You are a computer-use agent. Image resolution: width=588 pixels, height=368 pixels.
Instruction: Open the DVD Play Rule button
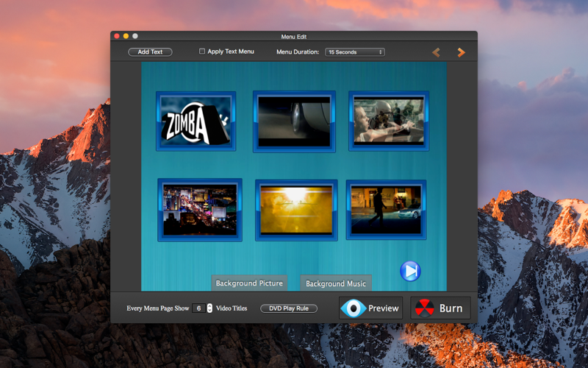point(289,308)
